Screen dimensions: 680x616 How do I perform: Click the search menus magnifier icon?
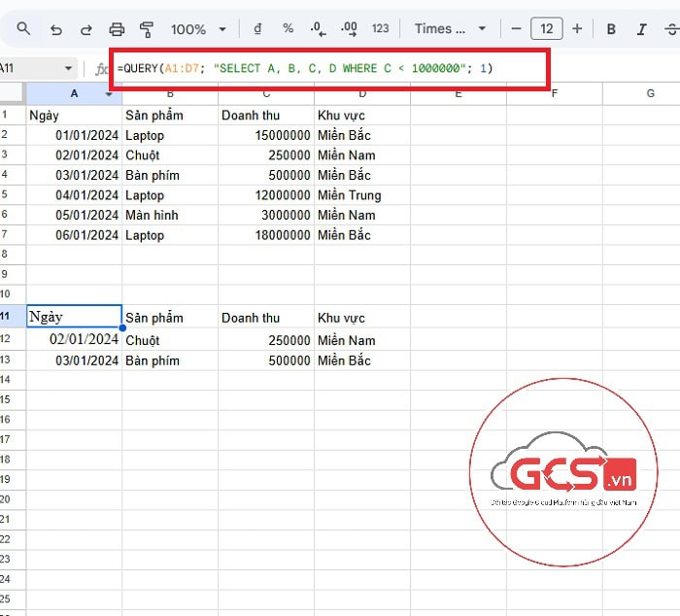pyautogui.click(x=24, y=29)
